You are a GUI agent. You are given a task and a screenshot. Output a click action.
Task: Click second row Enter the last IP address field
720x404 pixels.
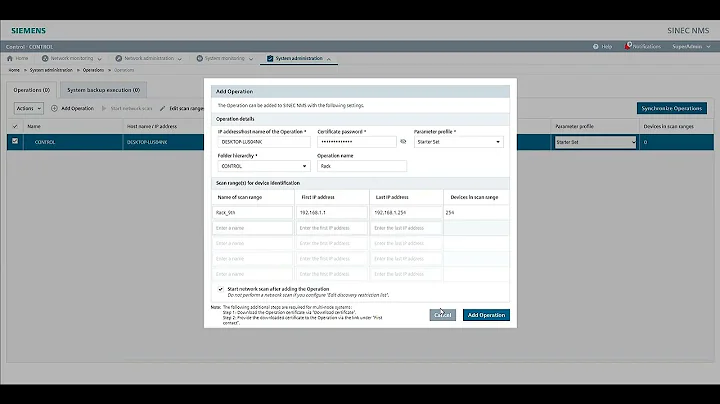click(406, 228)
